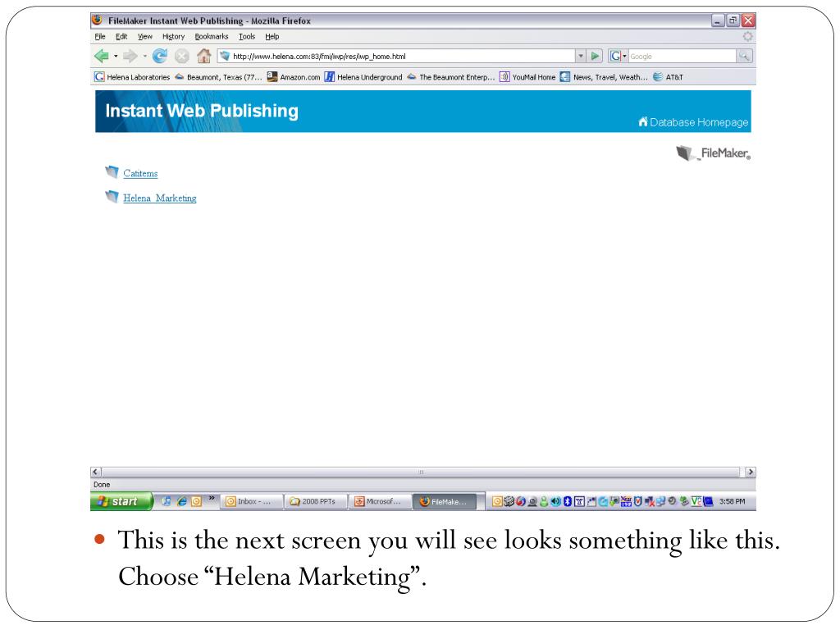Click the folder icon beside Catitems

point(112,172)
